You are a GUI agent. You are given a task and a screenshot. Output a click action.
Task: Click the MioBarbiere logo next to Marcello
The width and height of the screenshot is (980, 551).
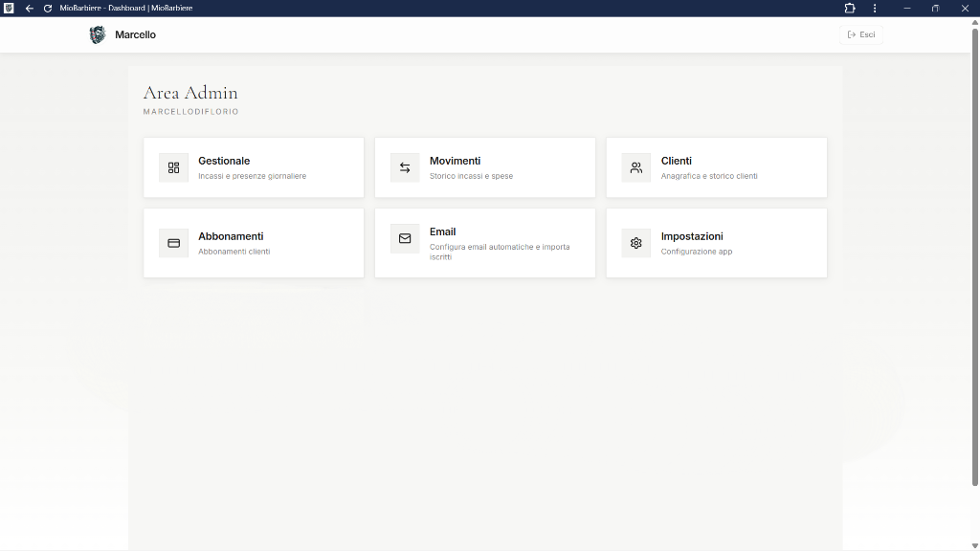click(98, 35)
